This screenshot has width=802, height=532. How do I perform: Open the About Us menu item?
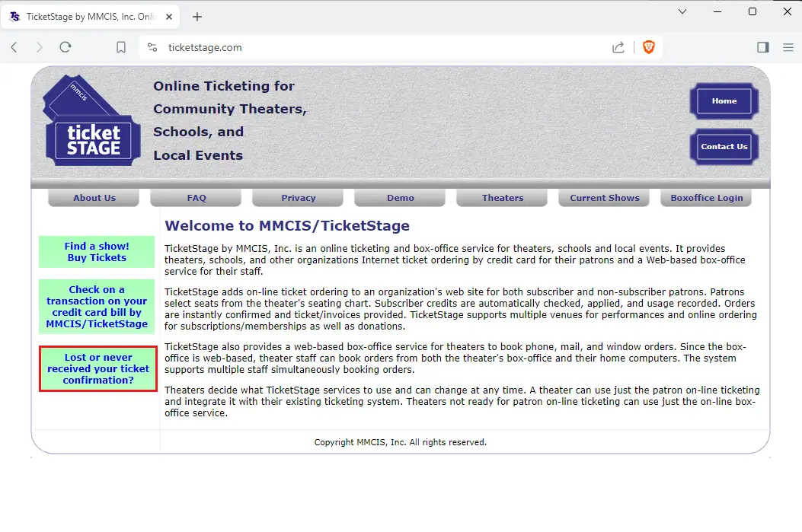click(94, 198)
